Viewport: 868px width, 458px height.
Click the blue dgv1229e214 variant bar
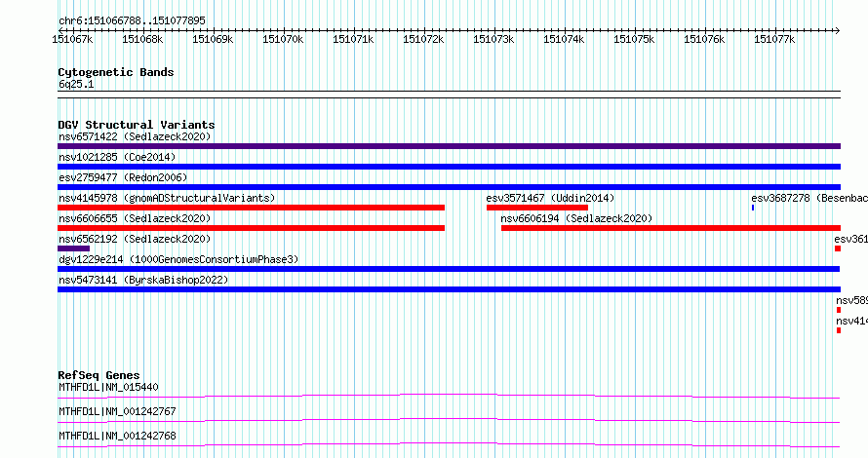pyautogui.click(x=449, y=269)
